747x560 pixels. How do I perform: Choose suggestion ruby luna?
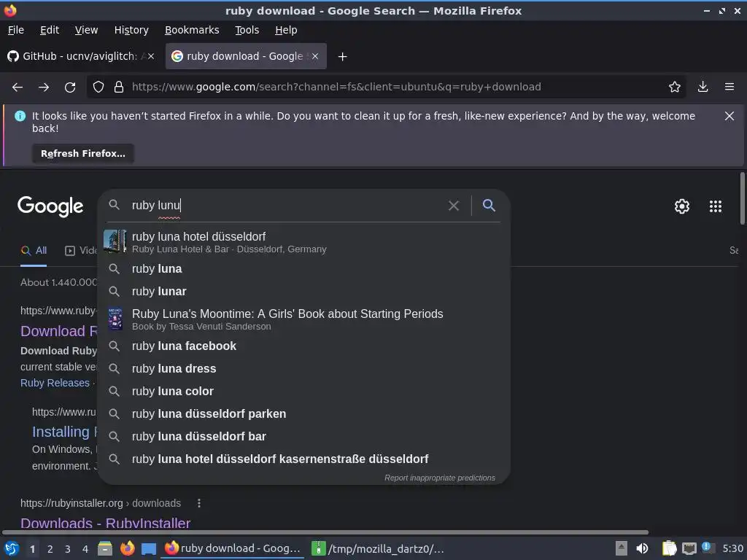coord(304,269)
